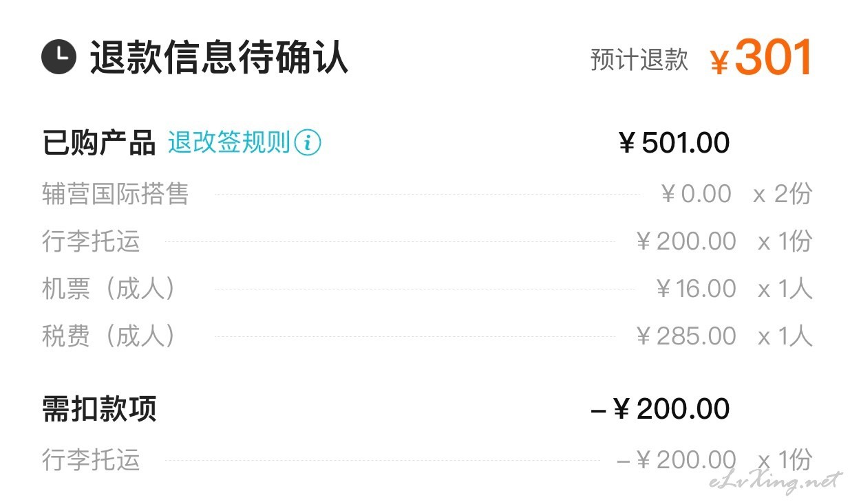Open the info icon beside 退改签规则
The height and width of the screenshot is (504, 850).
308,143
